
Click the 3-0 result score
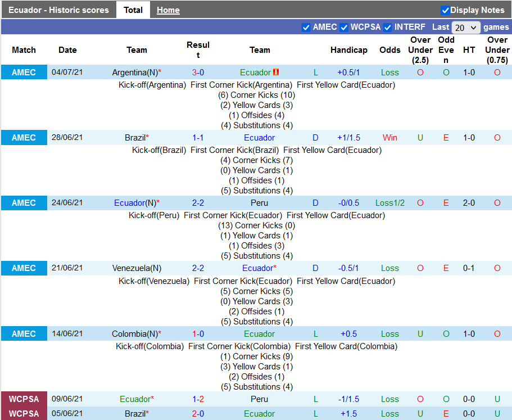pyautogui.click(x=198, y=73)
